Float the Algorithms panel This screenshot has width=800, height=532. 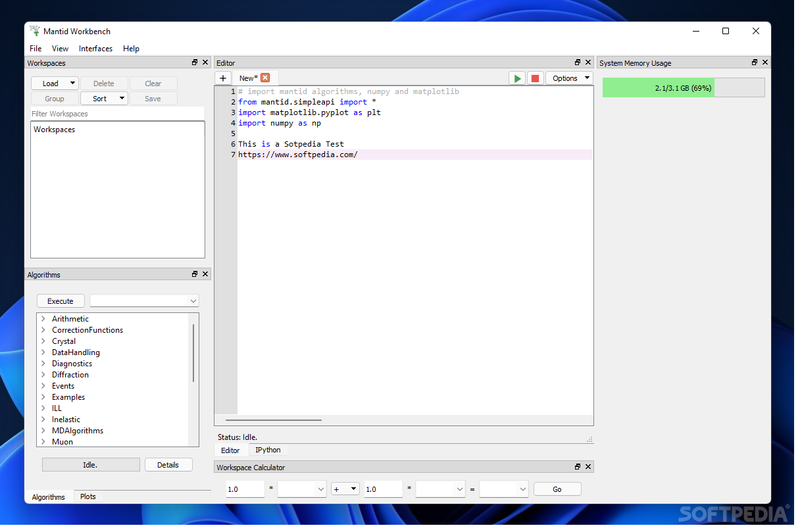[x=195, y=274]
